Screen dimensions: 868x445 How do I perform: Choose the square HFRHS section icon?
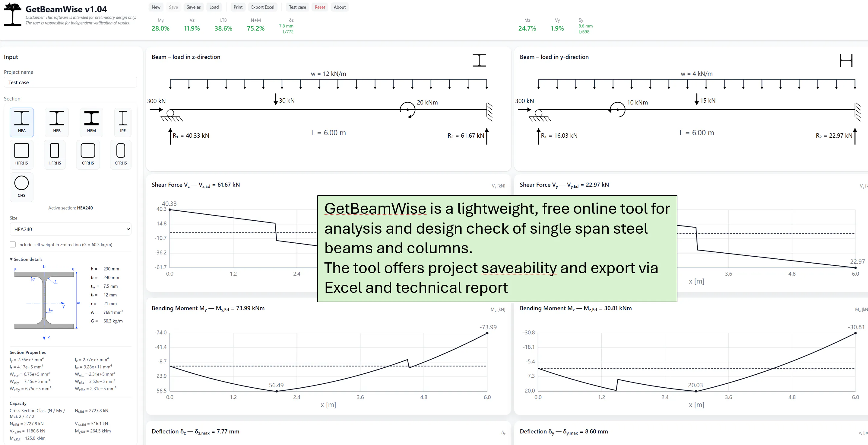22,154
